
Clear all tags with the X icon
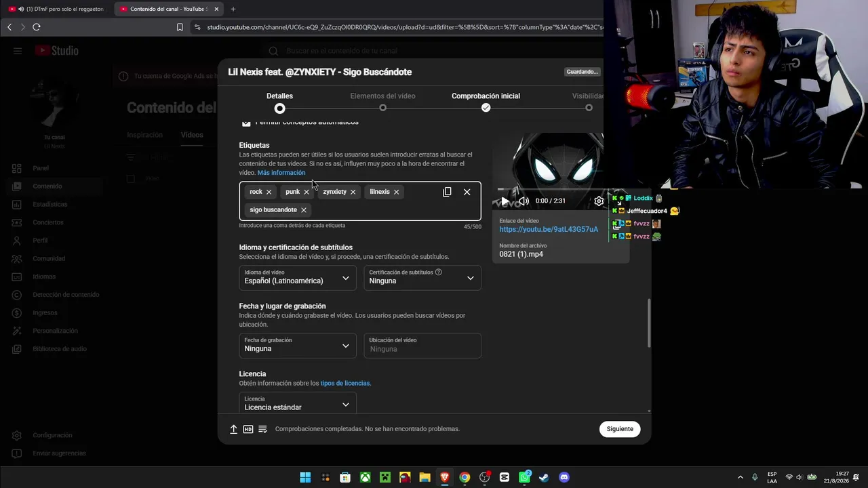[467, 192]
